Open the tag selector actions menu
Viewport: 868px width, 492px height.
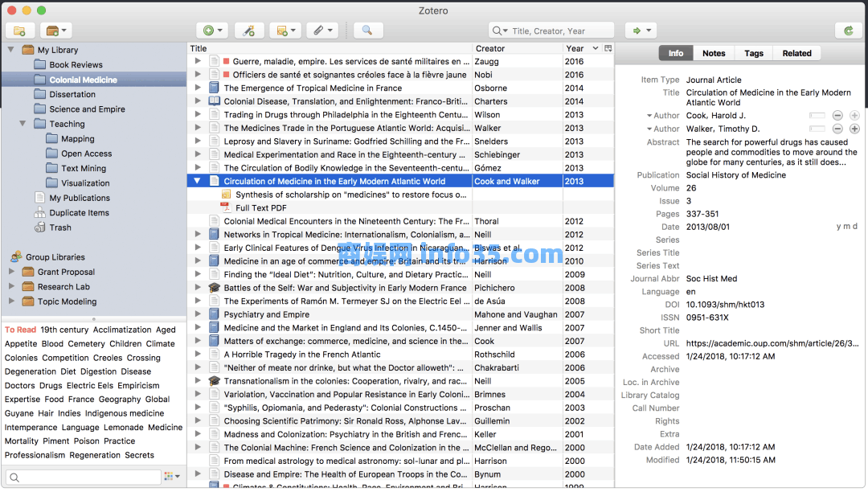pos(172,476)
